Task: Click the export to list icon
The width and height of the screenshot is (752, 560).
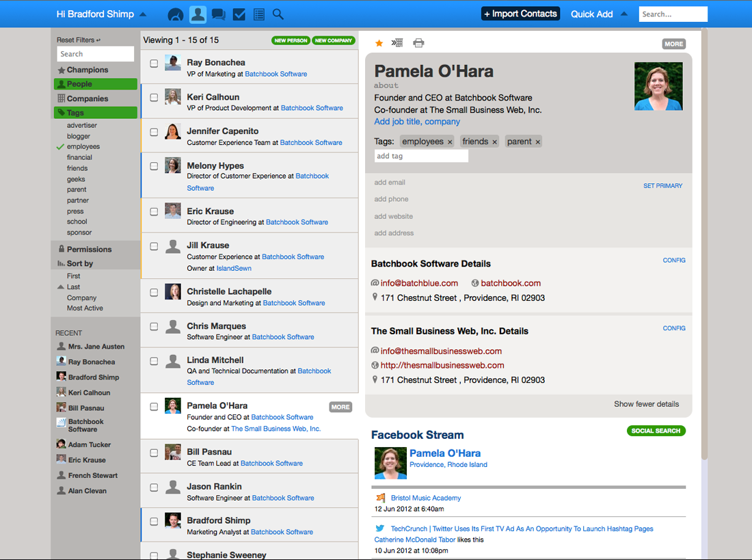Action: (397, 42)
